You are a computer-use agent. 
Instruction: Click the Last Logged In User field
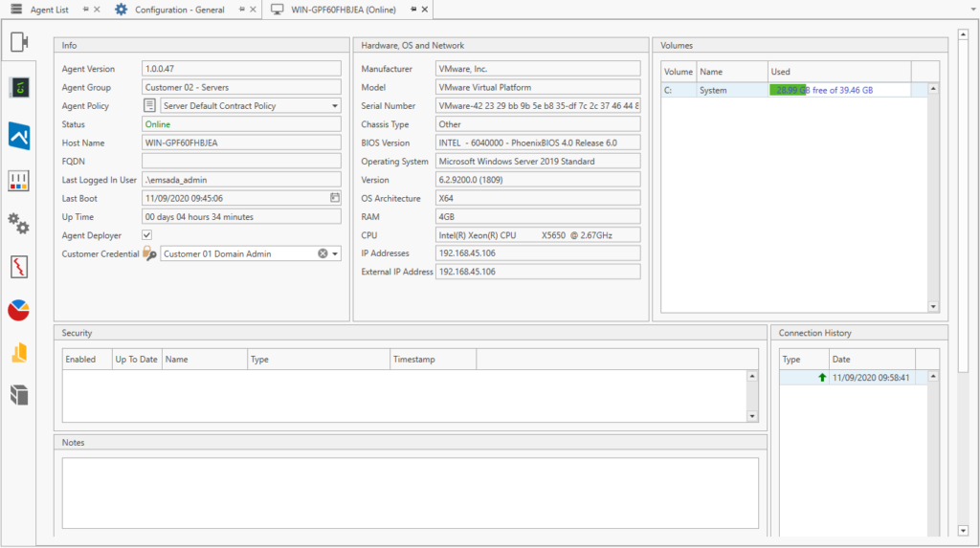click(x=241, y=180)
